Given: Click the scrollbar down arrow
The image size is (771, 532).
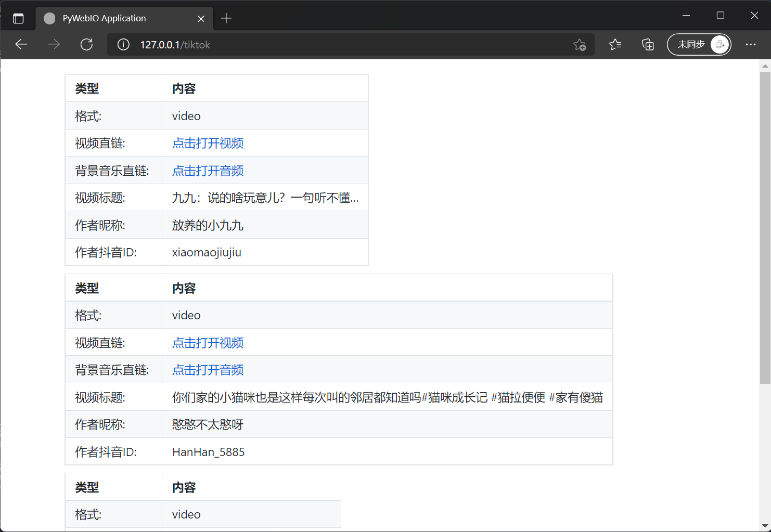Looking at the screenshot, I should pyautogui.click(x=765, y=526).
